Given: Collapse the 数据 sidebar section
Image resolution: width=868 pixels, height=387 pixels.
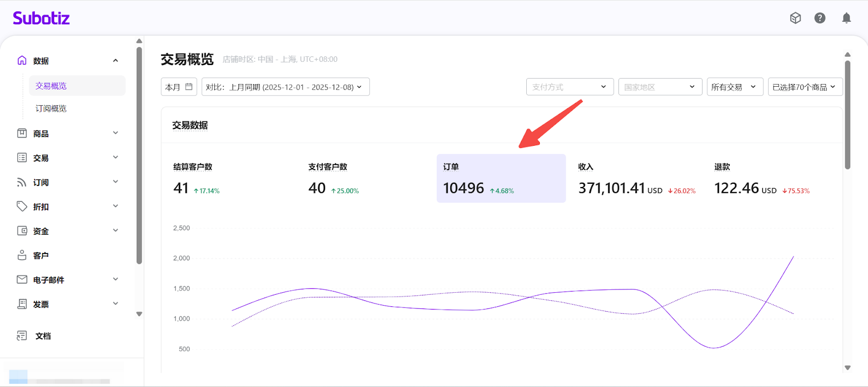Looking at the screenshot, I should (x=116, y=61).
